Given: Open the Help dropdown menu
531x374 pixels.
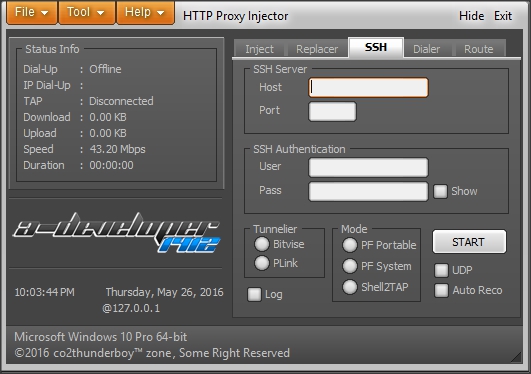Looking at the screenshot, I should tap(145, 13).
